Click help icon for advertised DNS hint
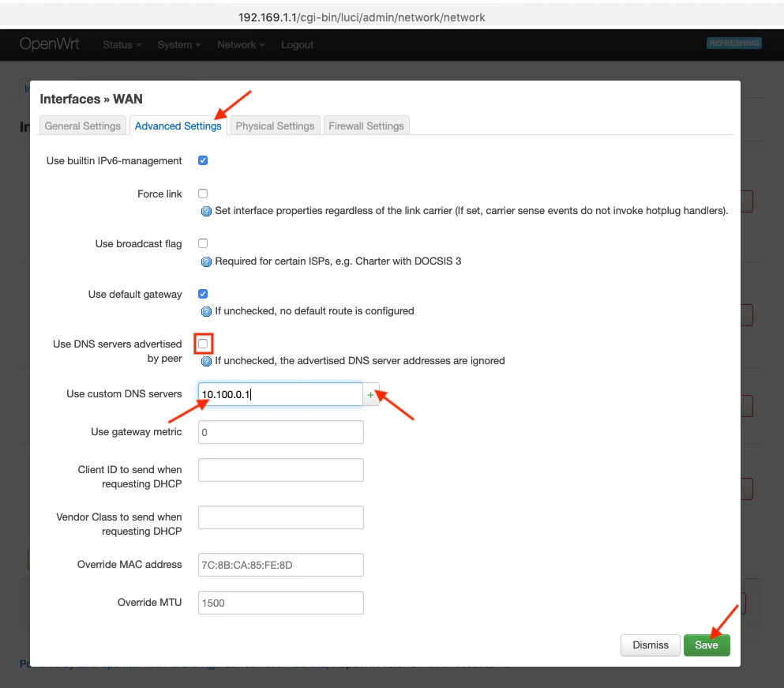The width and height of the screenshot is (784, 688). pyautogui.click(x=207, y=361)
